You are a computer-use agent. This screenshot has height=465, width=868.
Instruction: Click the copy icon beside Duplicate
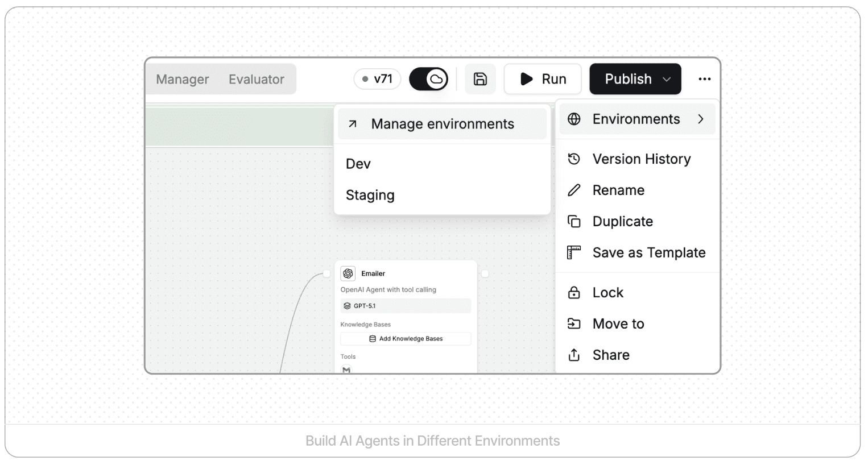574,222
